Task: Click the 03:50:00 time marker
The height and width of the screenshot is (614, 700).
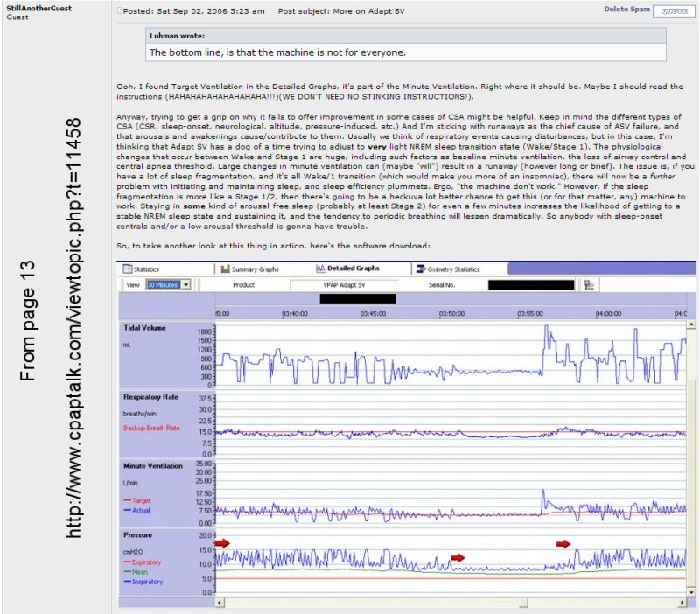Action: coord(451,314)
